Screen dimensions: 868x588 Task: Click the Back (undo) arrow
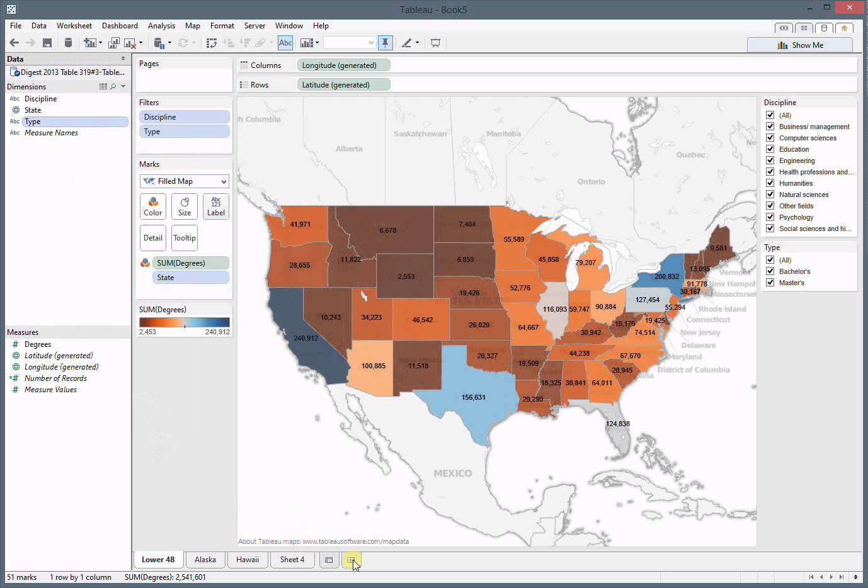tap(14, 43)
